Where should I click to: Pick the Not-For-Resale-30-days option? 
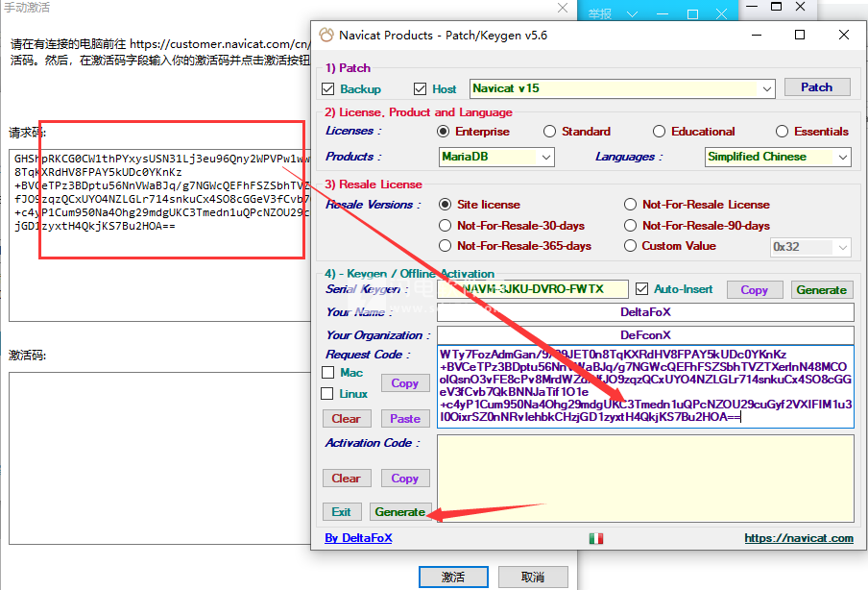tap(446, 226)
